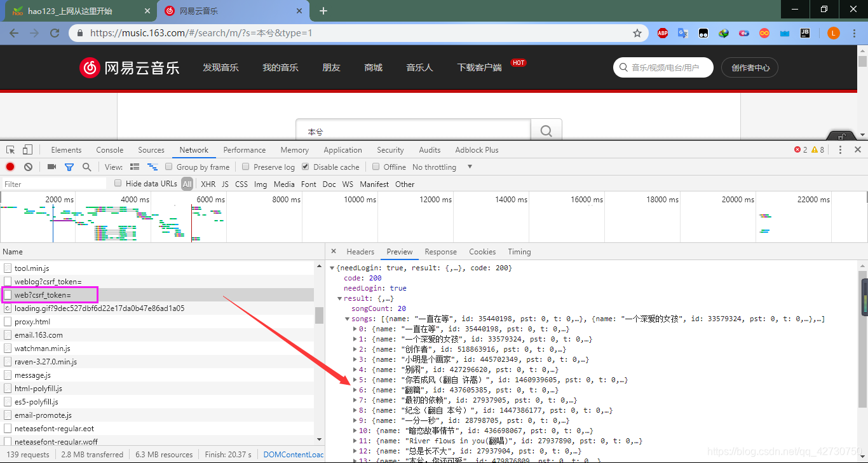Switch to the Console panel tab
This screenshot has height=463, width=868.
110,150
